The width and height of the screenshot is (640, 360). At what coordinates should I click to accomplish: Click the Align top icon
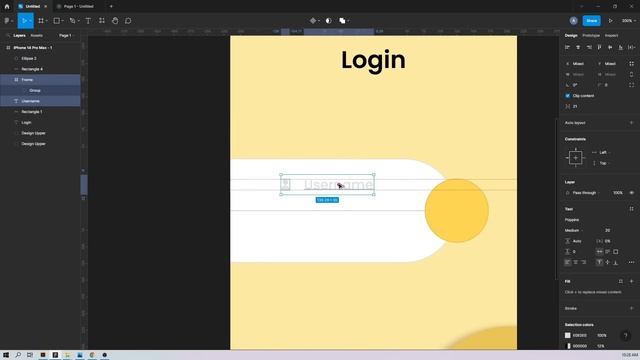(x=599, y=47)
